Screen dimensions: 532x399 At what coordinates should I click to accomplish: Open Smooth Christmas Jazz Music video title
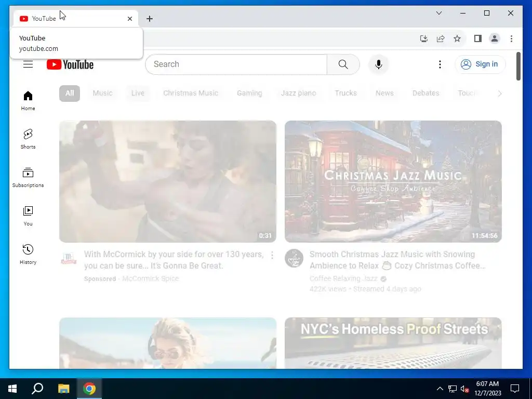click(x=397, y=260)
